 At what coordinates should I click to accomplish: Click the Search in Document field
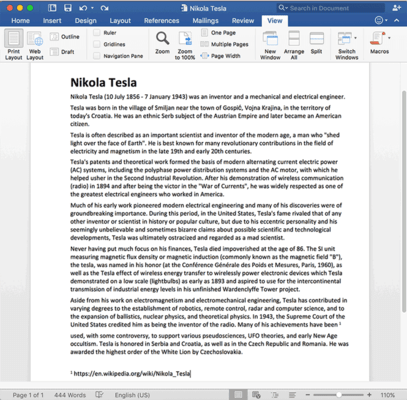331,8
